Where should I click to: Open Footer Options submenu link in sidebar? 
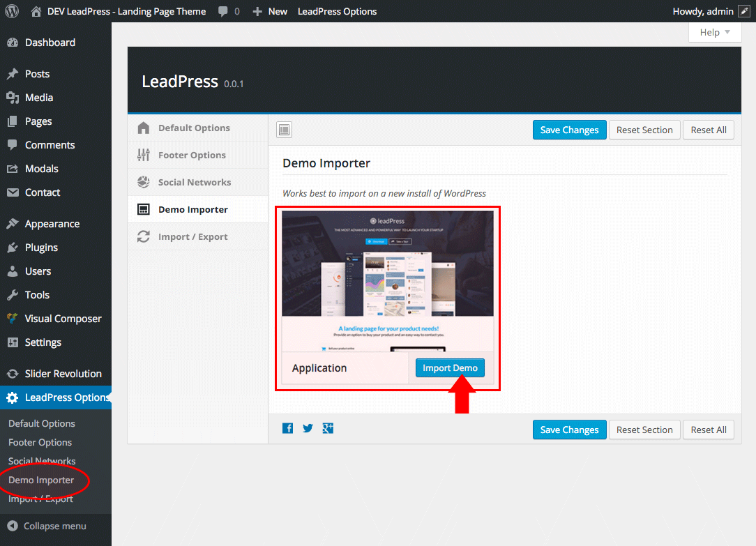(x=40, y=442)
